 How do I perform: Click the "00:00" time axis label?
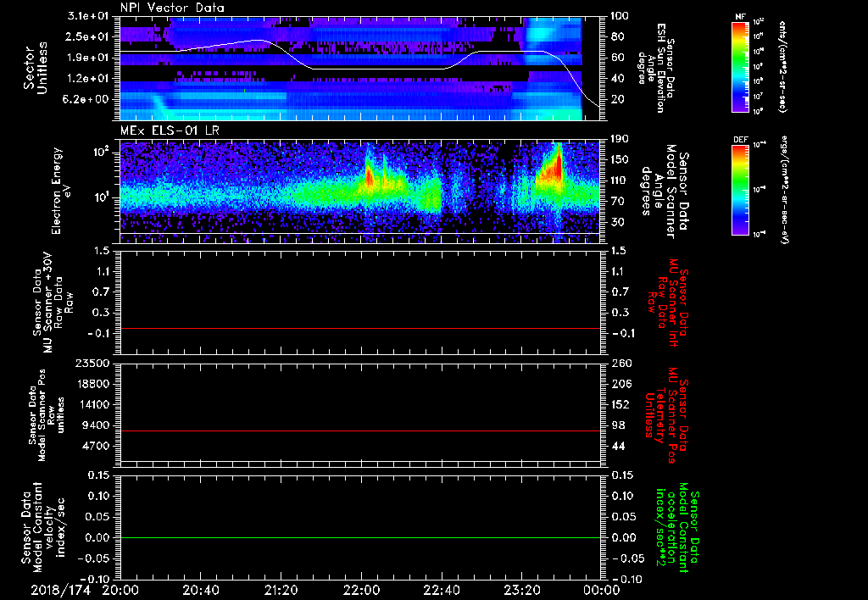tap(601, 590)
